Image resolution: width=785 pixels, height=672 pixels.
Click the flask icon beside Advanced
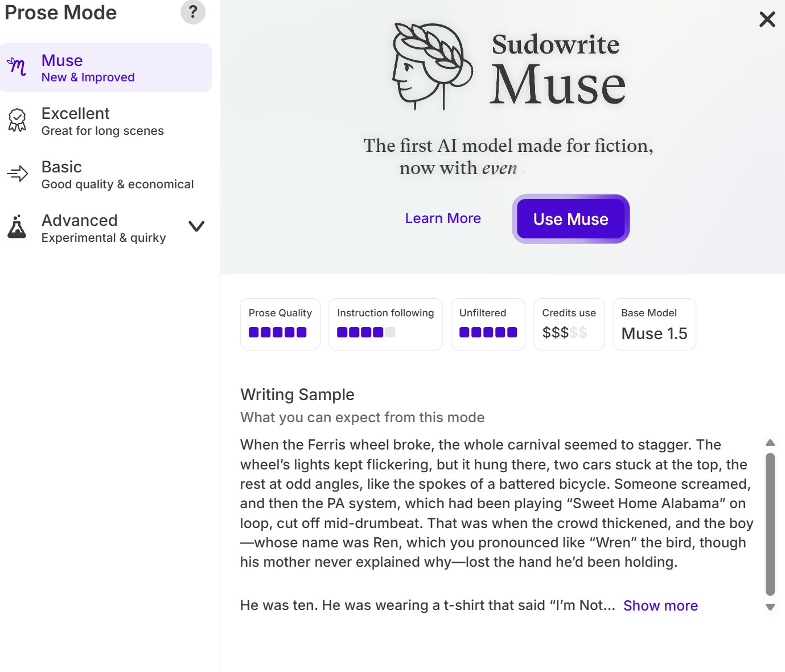17,227
